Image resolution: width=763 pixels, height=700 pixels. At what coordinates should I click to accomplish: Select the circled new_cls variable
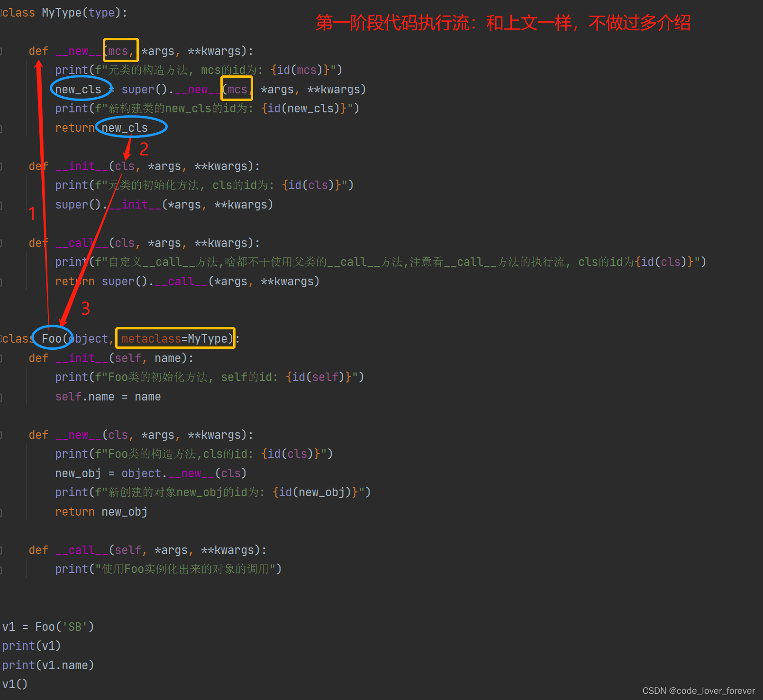(79, 89)
